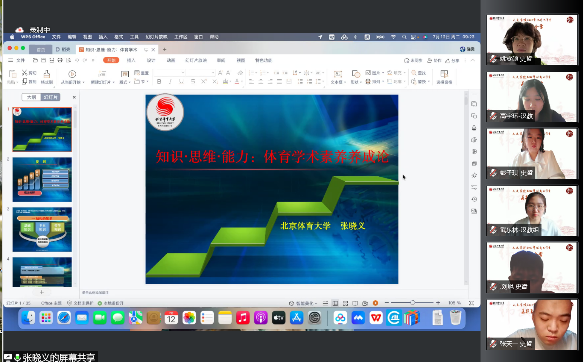This screenshot has width=584, height=362.
Task: Click the new tab plus button
Action: (x=164, y=49)
